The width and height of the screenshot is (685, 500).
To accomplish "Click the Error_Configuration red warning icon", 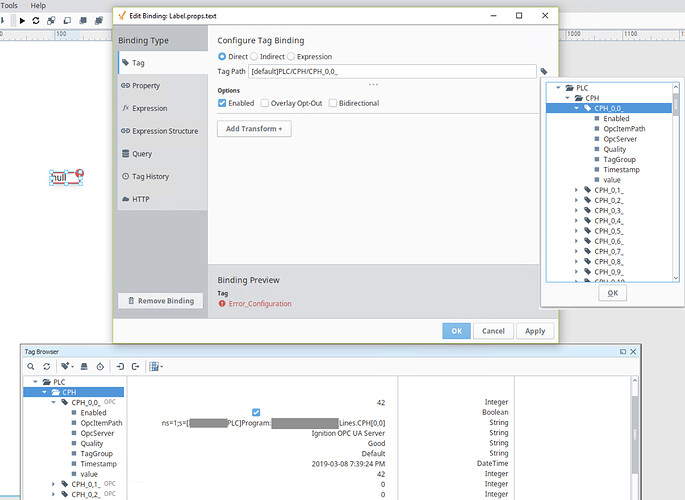I will [x=222, y=303].
